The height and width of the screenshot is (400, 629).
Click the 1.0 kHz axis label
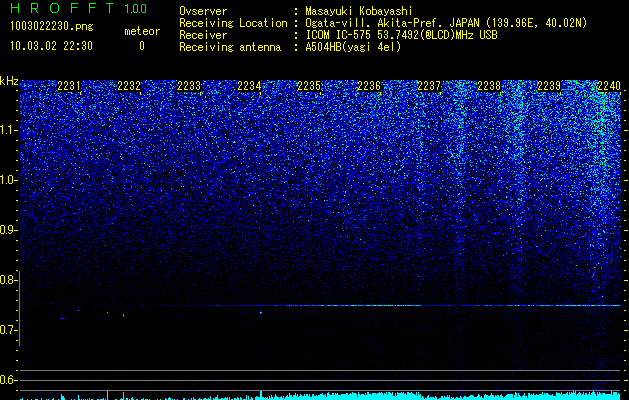click(x=7, y=181)
